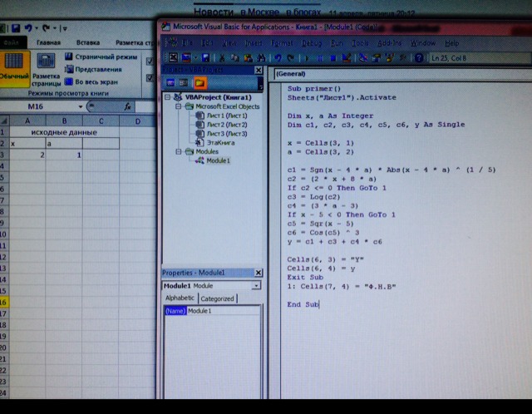Click Insert UserForm icon in VBA toolbar

pos(186,58)
